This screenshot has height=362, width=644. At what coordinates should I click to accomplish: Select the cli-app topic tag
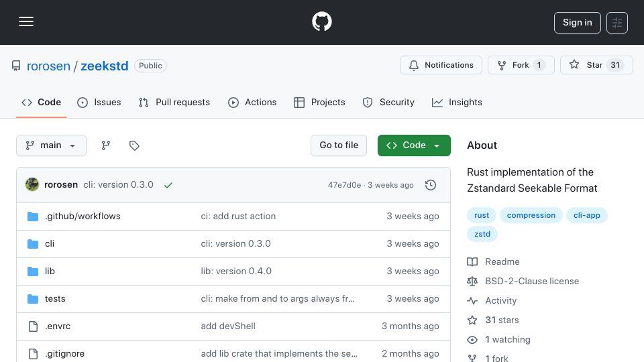(x=586, y=215)
